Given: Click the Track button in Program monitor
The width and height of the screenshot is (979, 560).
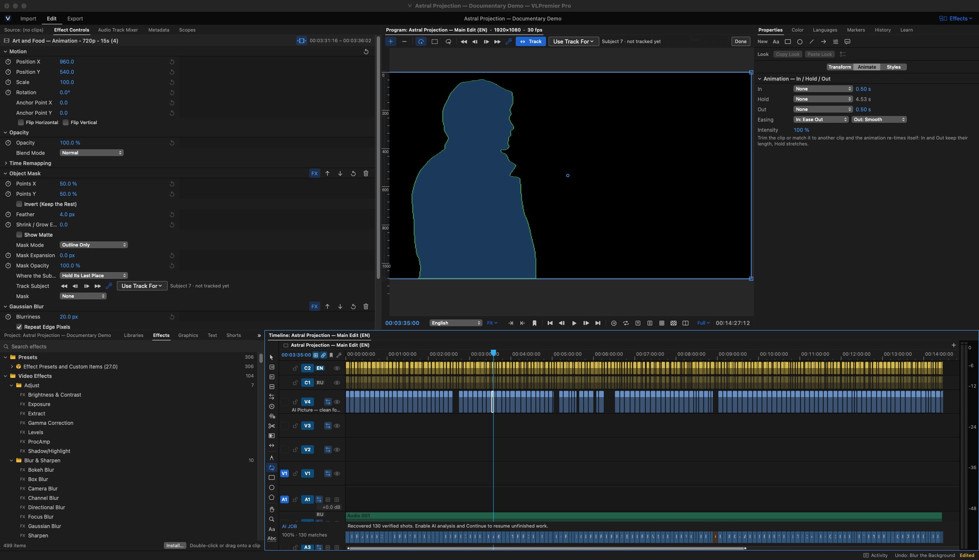Looking at the screenshot, I should tap(531, 41).
